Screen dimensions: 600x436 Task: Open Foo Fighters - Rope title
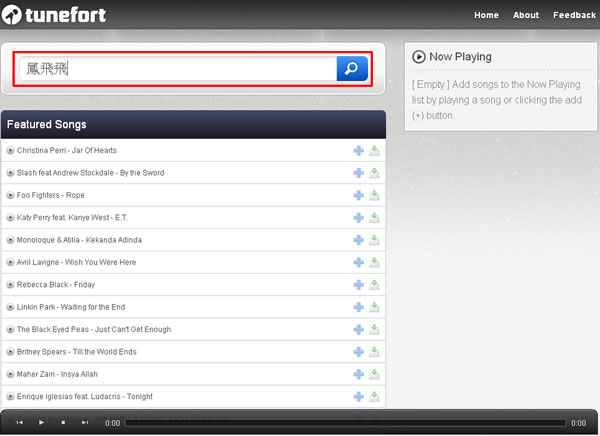pyautogui.click(x=51, y=195)
